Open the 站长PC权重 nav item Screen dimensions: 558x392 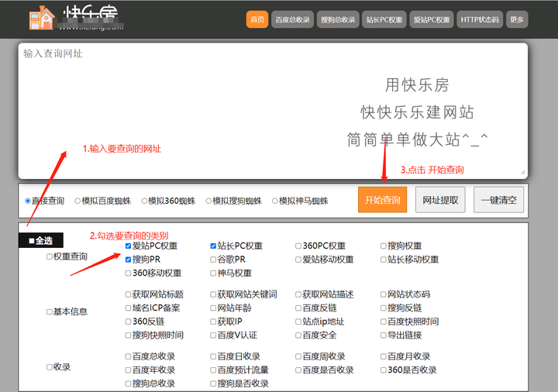pyautogui.click(x=384, y=19)
